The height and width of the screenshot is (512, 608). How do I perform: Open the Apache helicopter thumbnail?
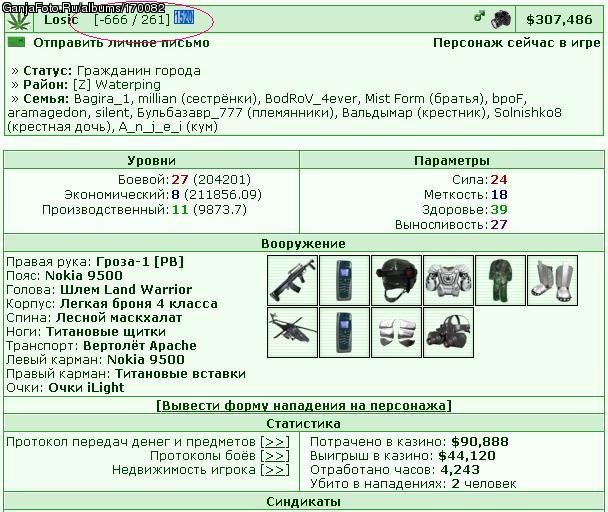click(293, 332)
